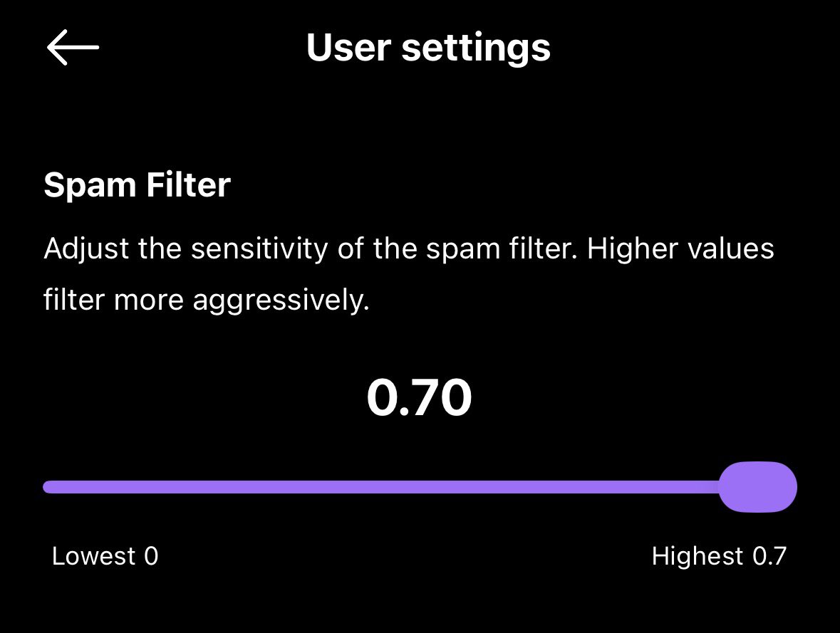
Task: Click the word "Highest" below the slider
Action: coord(698,556)
